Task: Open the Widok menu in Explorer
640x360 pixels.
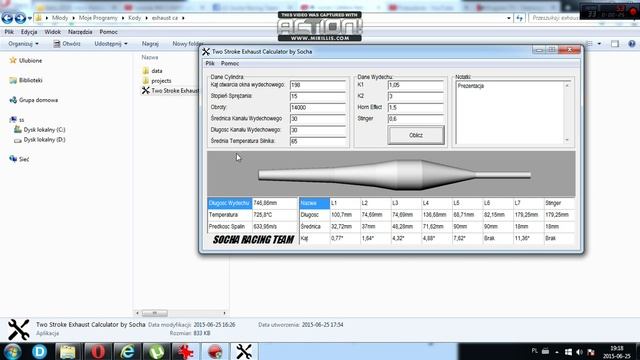Action: [53, 32]
